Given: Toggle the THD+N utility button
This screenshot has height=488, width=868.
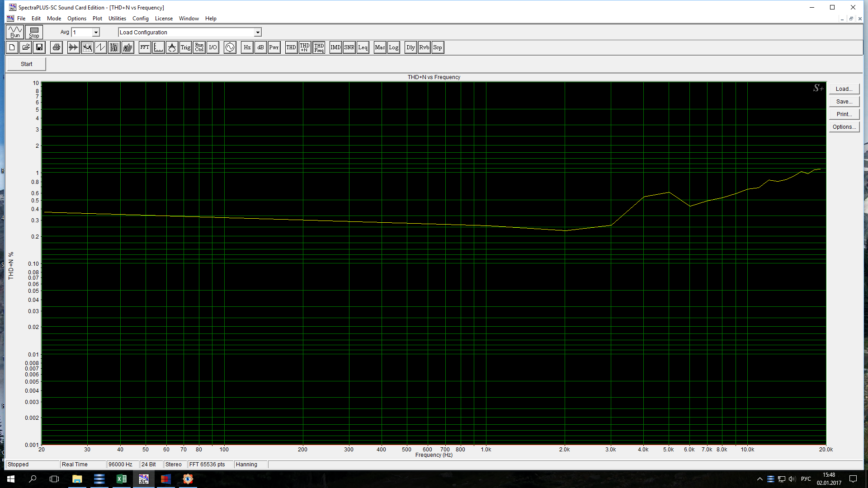Looking at the screenshot, I should coord(305,47).
